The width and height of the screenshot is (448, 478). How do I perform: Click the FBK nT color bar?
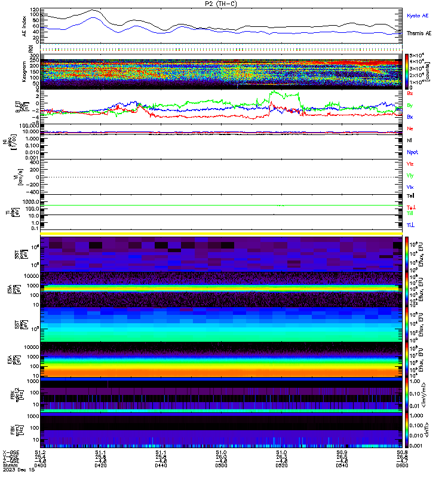pos(407,430)
